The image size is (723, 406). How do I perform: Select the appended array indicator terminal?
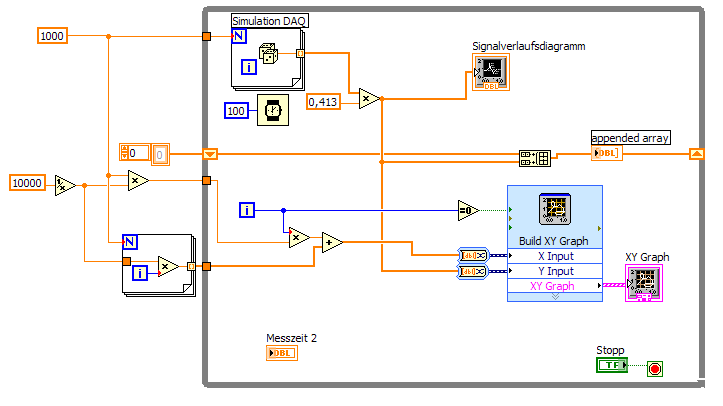[607, 153]
